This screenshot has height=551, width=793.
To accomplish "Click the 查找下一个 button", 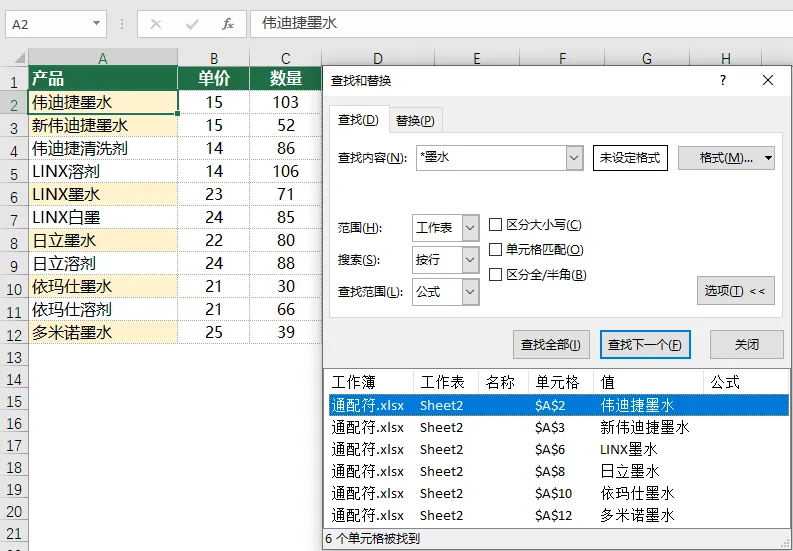I will click(645, 345).
